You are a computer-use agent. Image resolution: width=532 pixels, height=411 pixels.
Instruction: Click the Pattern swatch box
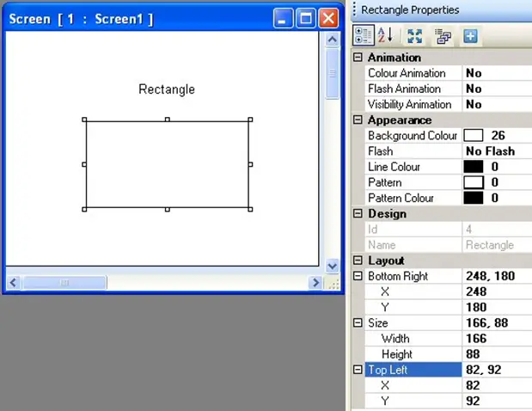474,182
